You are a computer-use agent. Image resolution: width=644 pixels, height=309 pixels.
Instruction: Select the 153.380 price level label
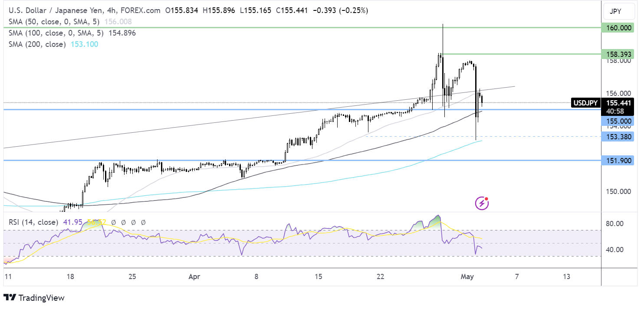(618, 137)
